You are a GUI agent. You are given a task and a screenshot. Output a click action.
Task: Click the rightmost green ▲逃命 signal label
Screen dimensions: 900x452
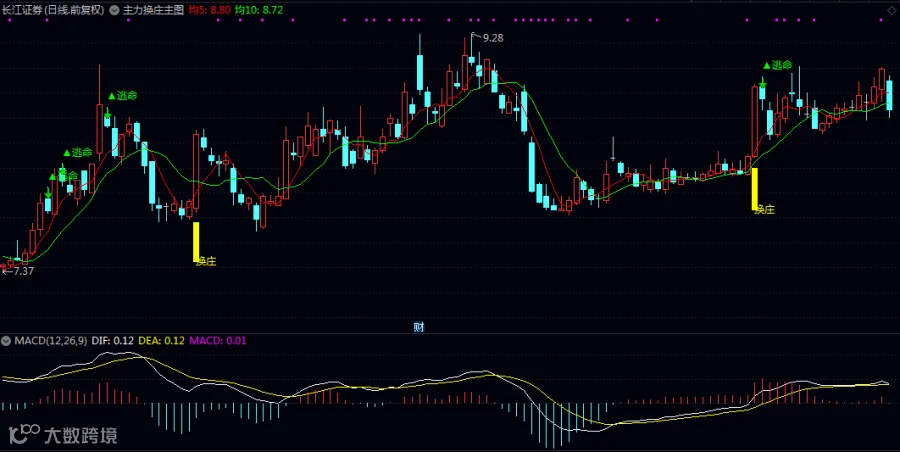pos(777,65)
